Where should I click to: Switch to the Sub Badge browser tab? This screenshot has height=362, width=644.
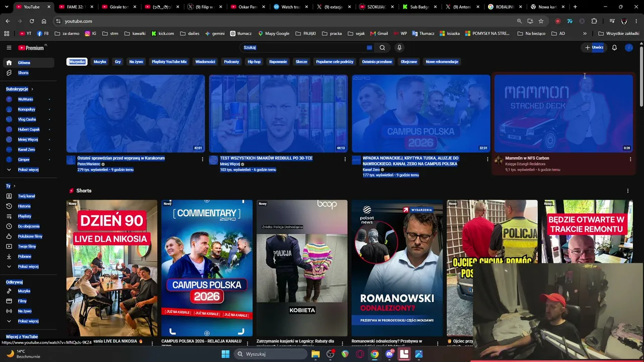[x=419, y=7]
